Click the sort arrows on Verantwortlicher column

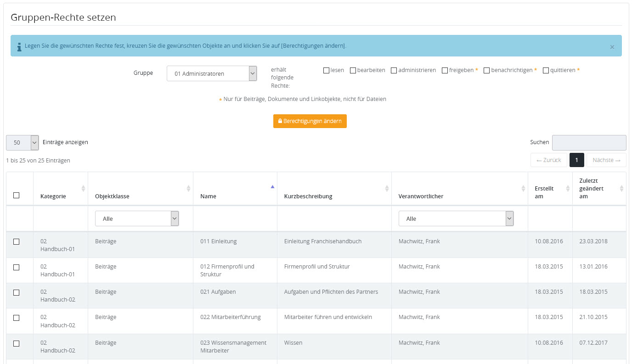click(x=523, y=188)
